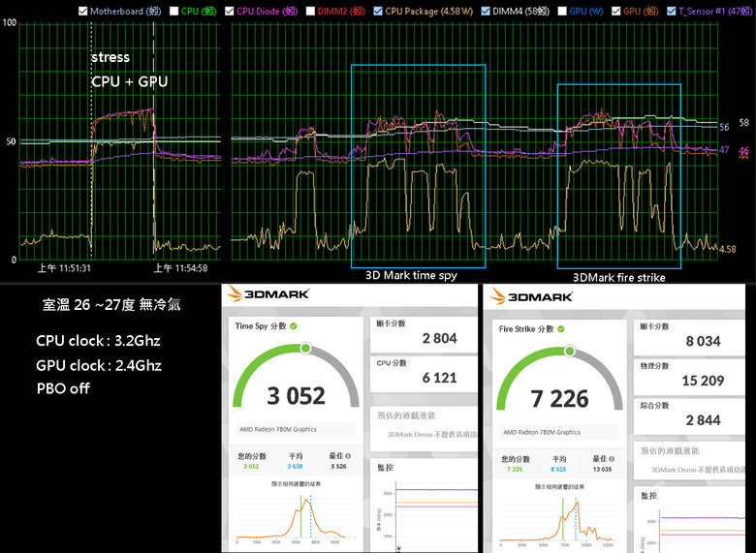Click the info icon next to 最佳 5 526
This screenshot has height=553, width=756.
click(348, 456)
